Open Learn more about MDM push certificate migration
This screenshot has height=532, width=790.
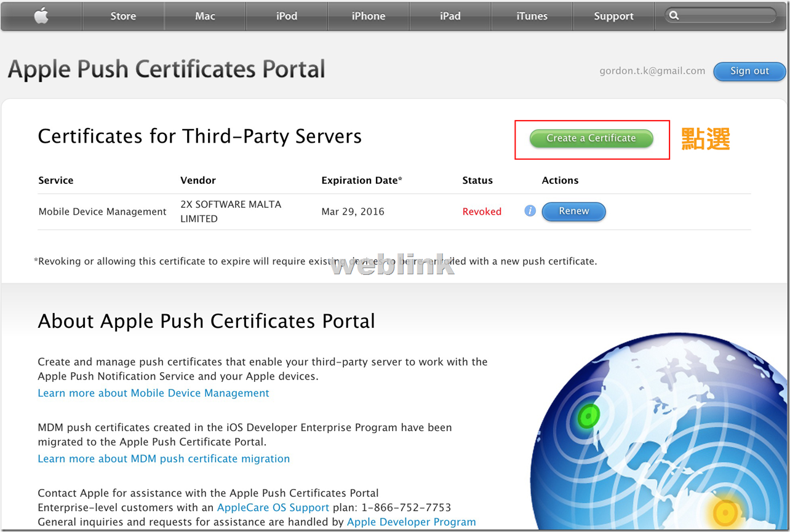click(164, 459)
